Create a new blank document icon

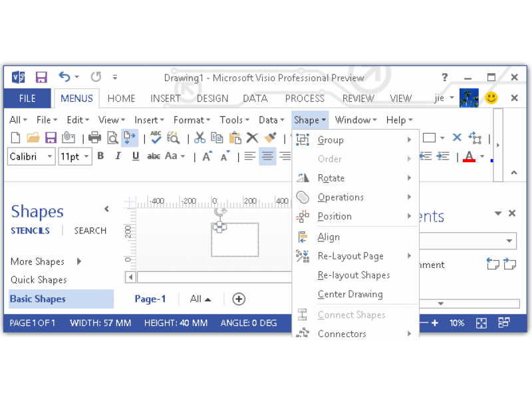tap(15, 138)
